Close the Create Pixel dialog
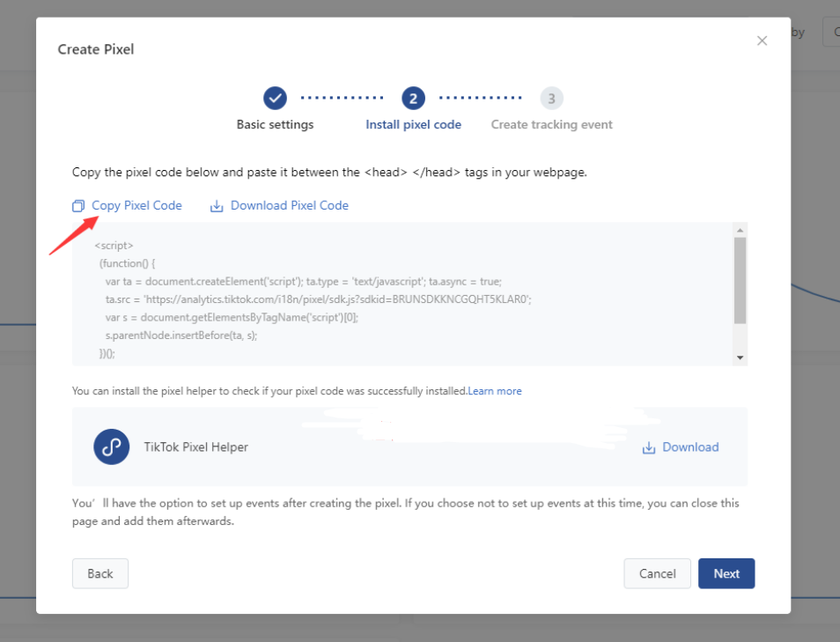Screen dimensions: 840x642 pyautogui.click(x=762, y=41)
